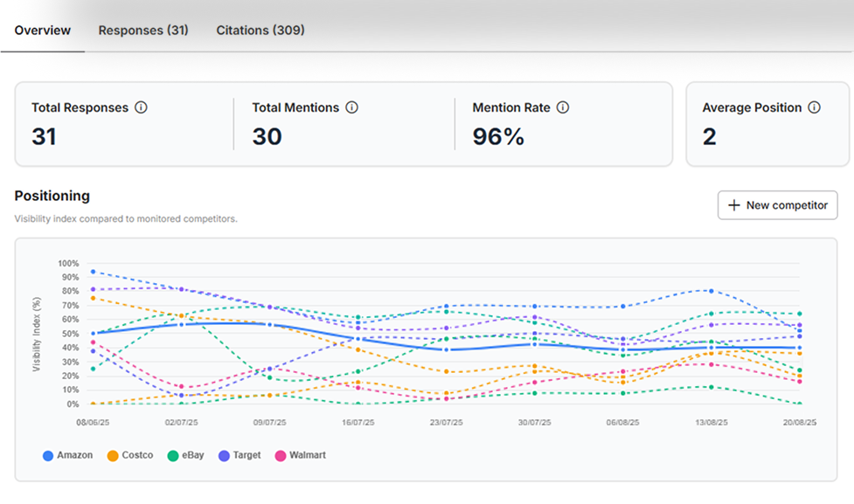Click Amazon blue legend color dot
854x504 pixels.
click(x=48, y=456)
